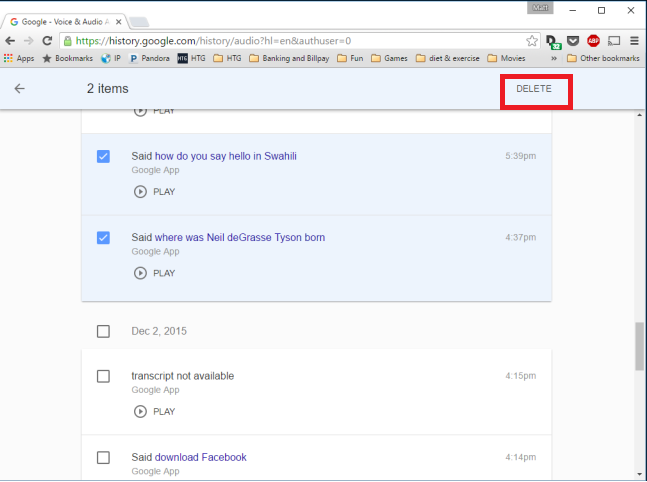Uncheck the 'how do you say hello in Swahili' checkbox
This screenshot has width=647, height=482.
[103, 156]
